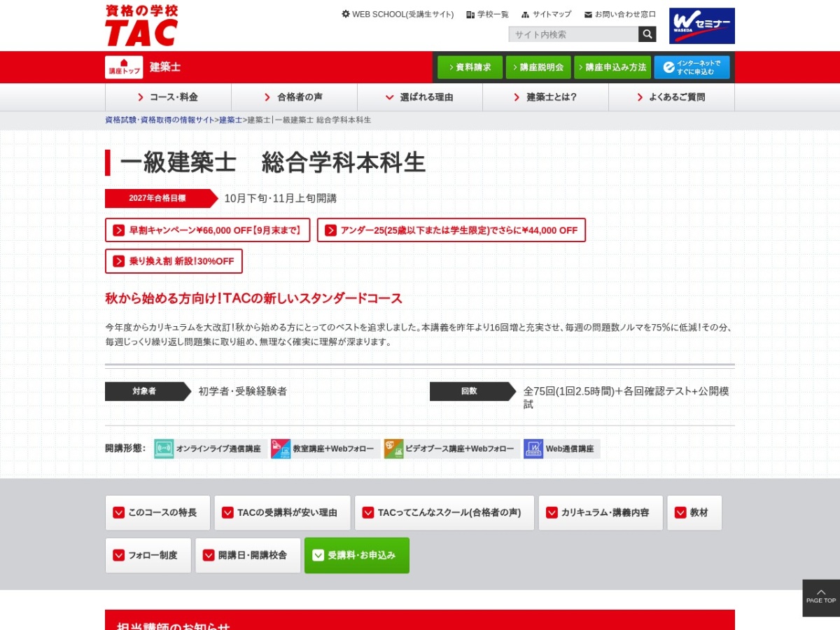
Task: Click the TAC 資格の学校 logo
Action: tap(141, 26)
